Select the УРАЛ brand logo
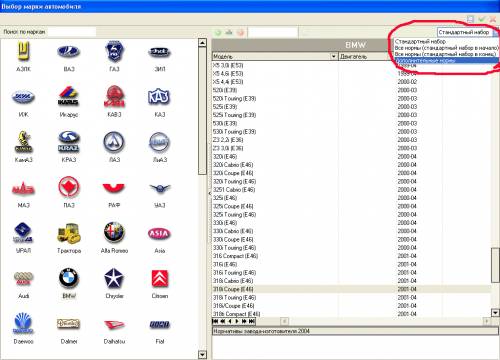This screenshot has height=360, width=500. tap(23, 232)
